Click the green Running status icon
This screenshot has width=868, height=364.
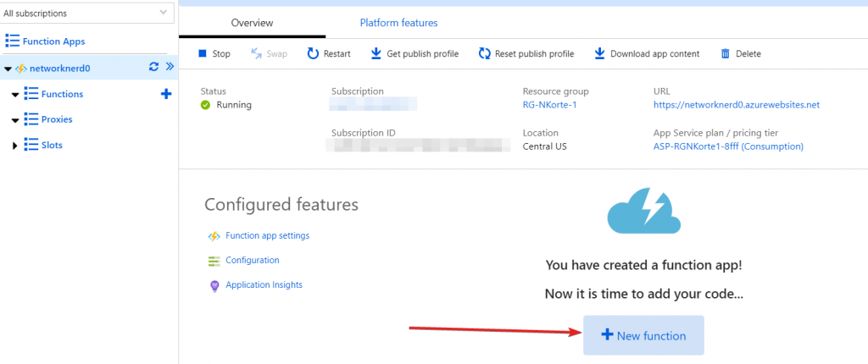pos(205,105)
